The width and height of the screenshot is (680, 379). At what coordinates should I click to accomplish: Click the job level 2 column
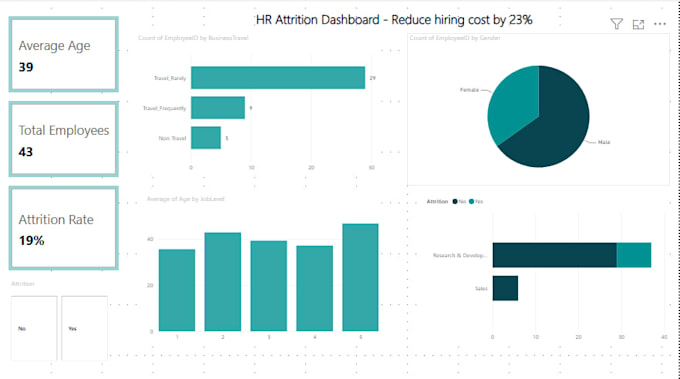[x=223, y=282]
